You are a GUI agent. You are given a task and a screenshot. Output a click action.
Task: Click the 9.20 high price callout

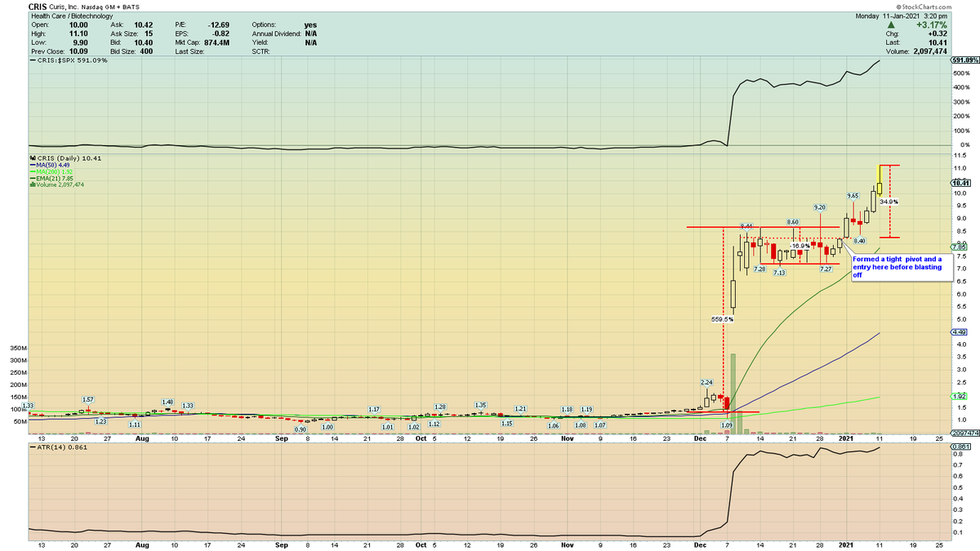click(x=821, y=207)
